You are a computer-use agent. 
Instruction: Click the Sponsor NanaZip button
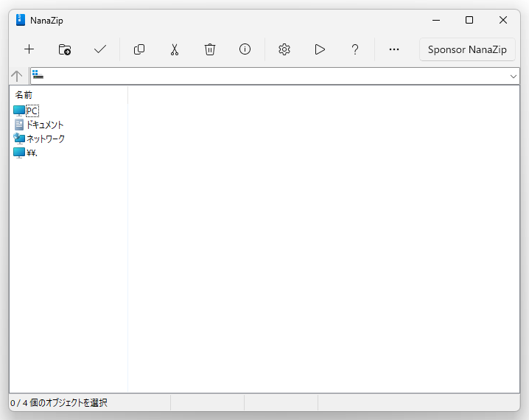[467, 49]
